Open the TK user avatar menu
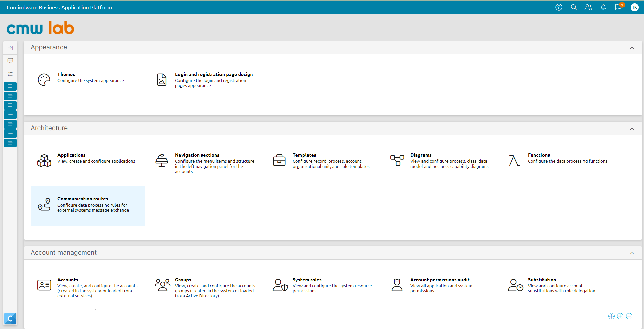The image size is (644, 329). 634,7
